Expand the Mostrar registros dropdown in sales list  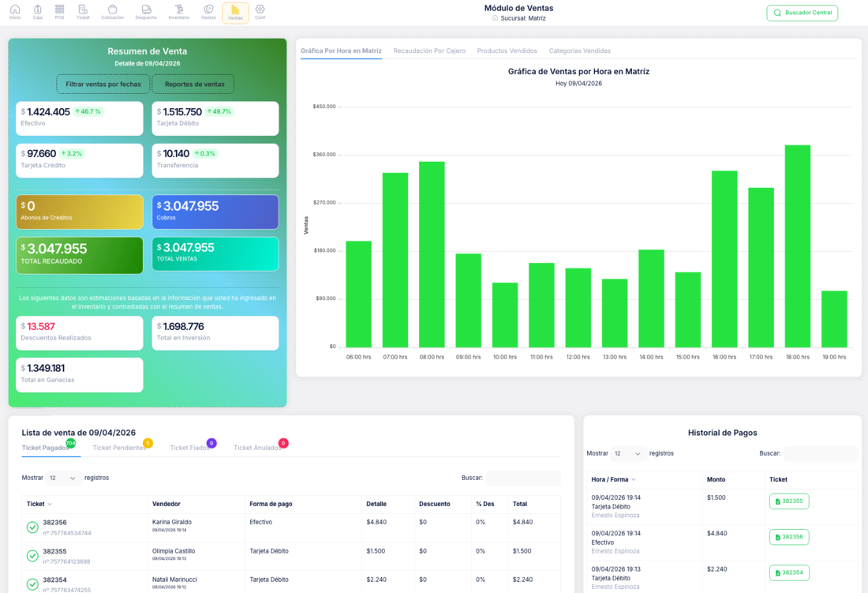point(63,478)
